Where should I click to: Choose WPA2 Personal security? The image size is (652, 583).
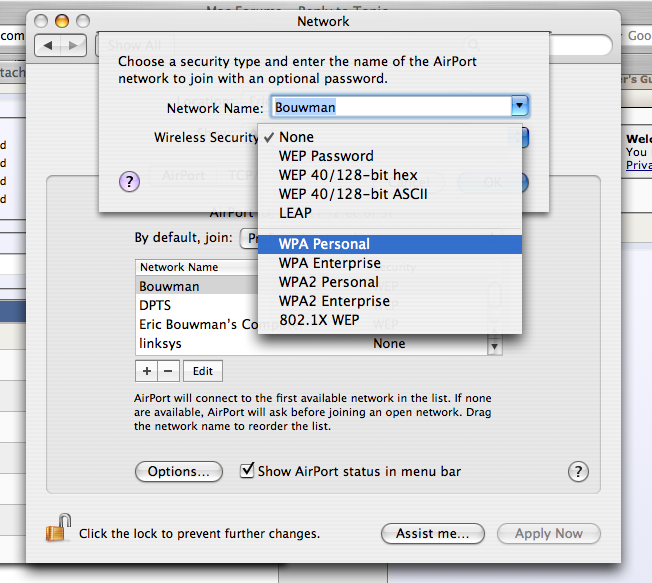(390, 282)
